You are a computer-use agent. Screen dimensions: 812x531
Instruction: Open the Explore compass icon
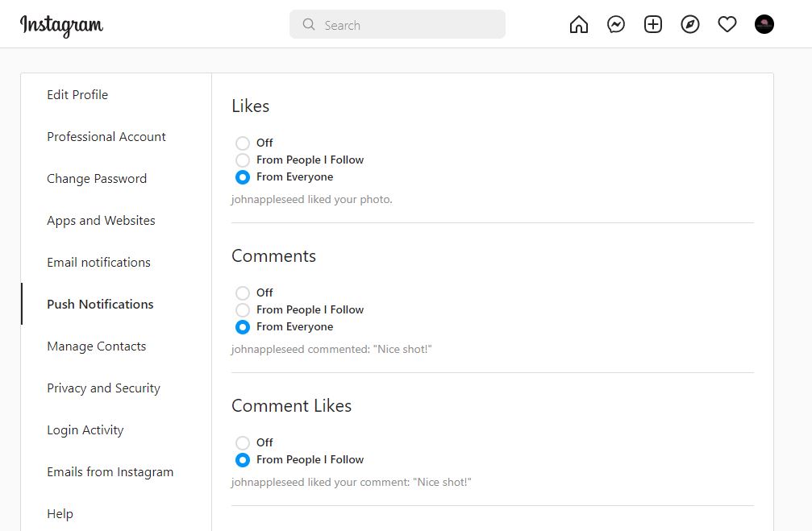tap(690, 24)
